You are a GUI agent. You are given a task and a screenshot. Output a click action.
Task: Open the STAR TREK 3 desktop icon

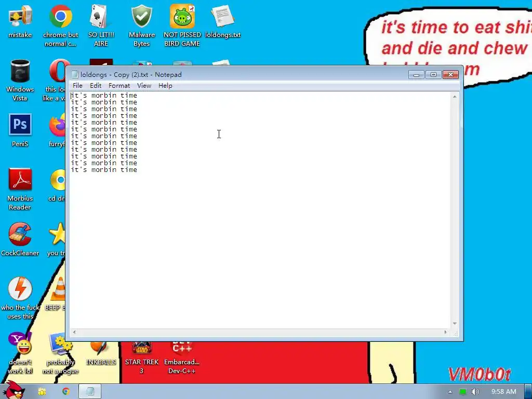click(x=141, y=358)
